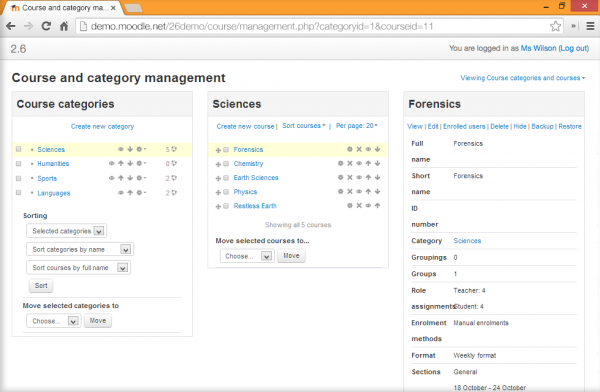600x392 pixels.
Task: Move the Sciences category down
Action: pos(130,149)
